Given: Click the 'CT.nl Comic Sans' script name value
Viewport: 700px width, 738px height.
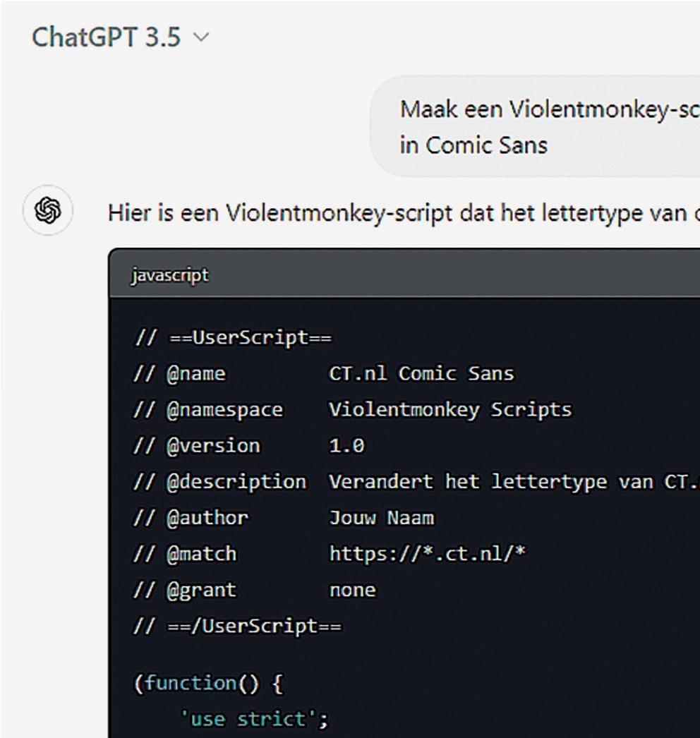Looking at the screenshot, I should (421, 374).
